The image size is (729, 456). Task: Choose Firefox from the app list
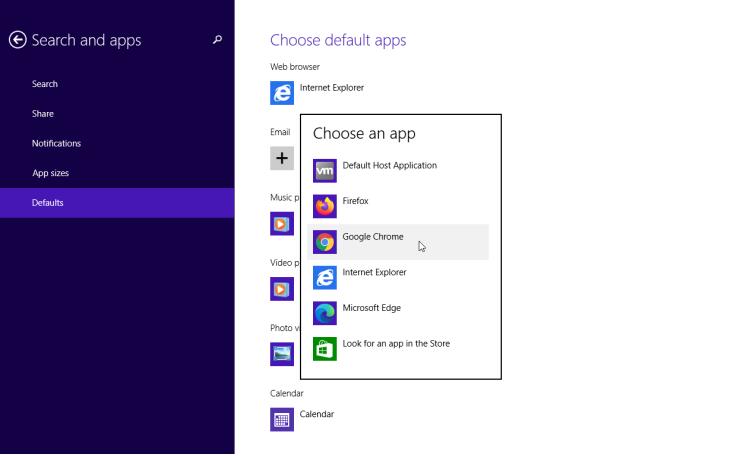pos(398,206)
